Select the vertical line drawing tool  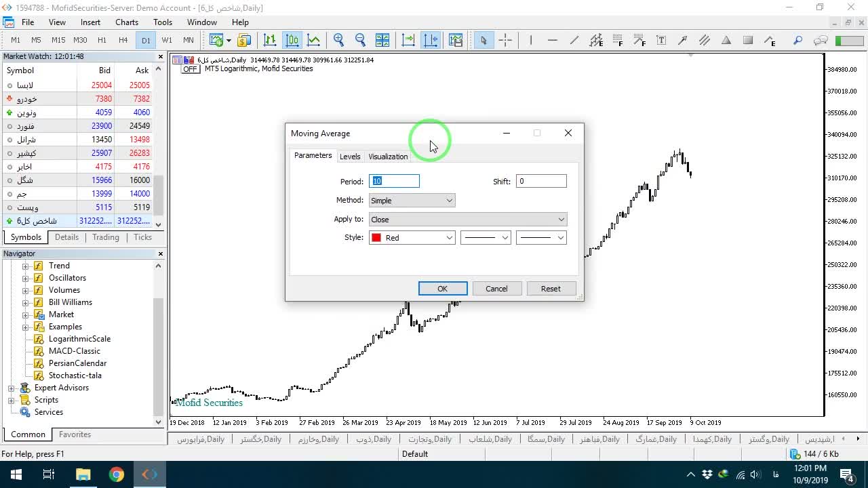coord(531,40)
